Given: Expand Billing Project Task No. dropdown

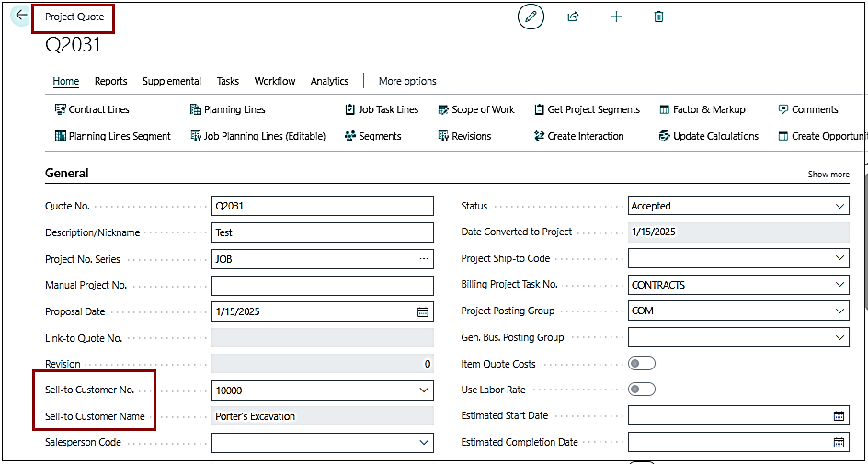Looking at the screenshot, I should [839, 285].
